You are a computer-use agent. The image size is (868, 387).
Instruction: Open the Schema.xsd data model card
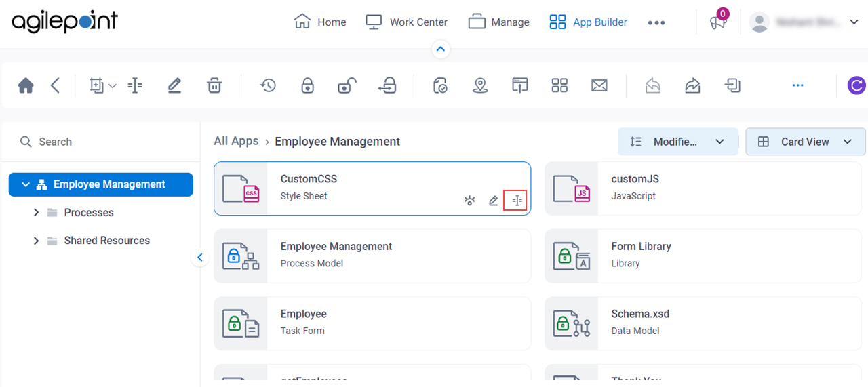click(703, 323)
